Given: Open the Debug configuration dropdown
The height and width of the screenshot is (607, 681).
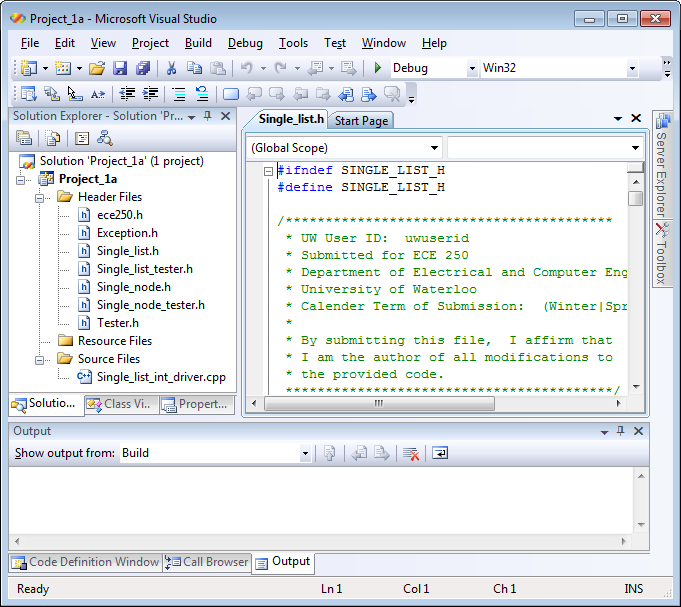Looking at the screenshot, I should point(471,69).
